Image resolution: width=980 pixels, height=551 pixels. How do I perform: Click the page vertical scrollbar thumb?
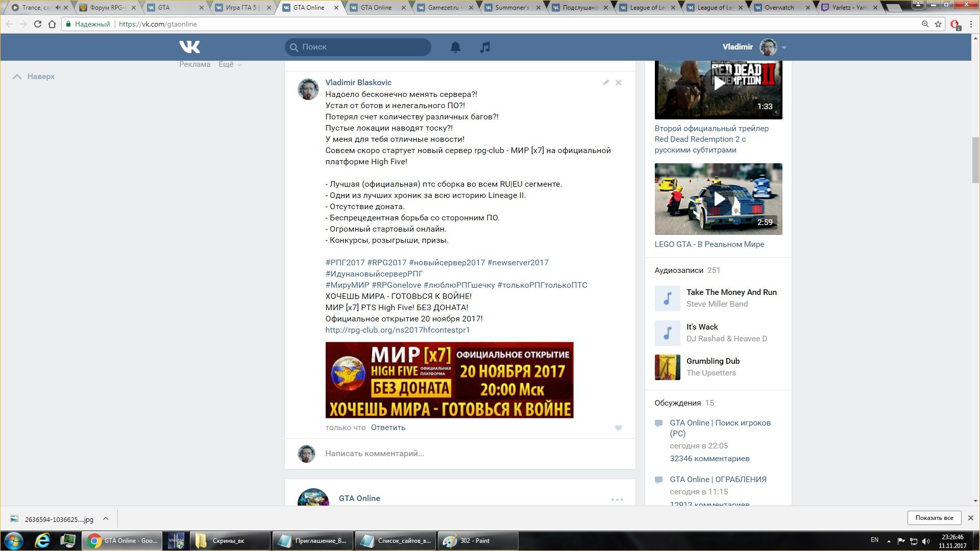pos(975,160)
